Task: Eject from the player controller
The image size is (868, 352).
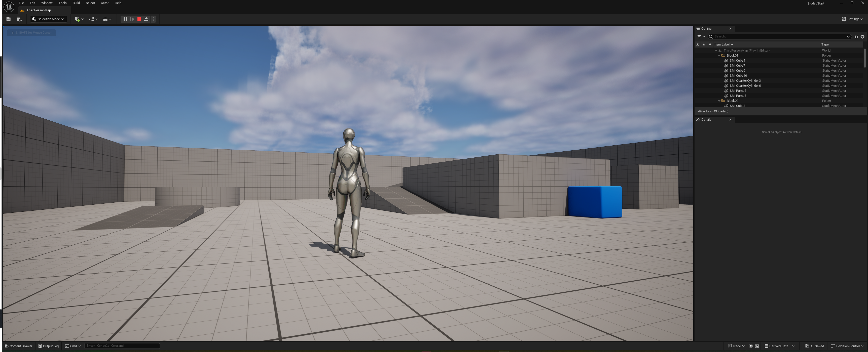Action: [x=146, y=19]
